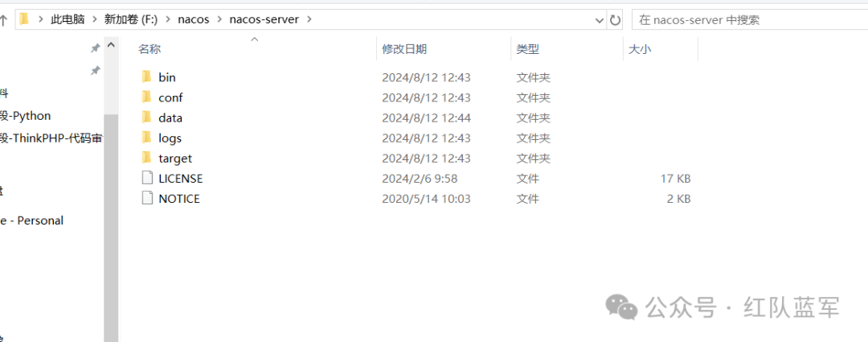Click date 2024/8/12 12:43 for logs
Image resolution: width=868 pixels, height=342 pixels.
pos(426,138)
